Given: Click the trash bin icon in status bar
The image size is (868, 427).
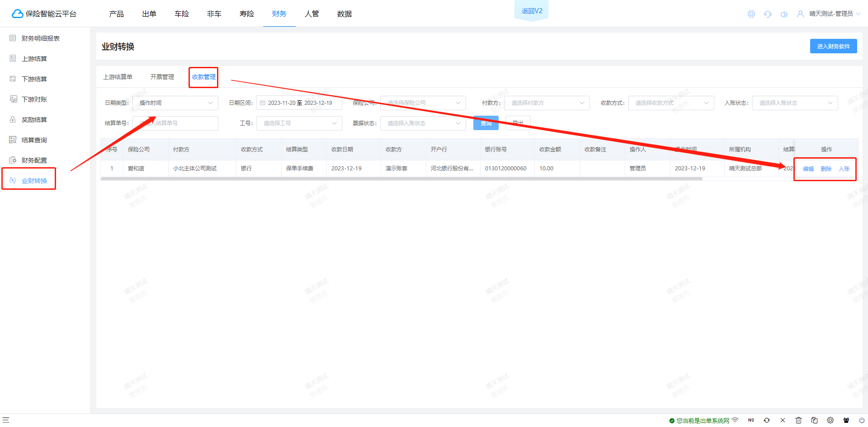Looking at the screenshot, I should [x=798, y=420].
